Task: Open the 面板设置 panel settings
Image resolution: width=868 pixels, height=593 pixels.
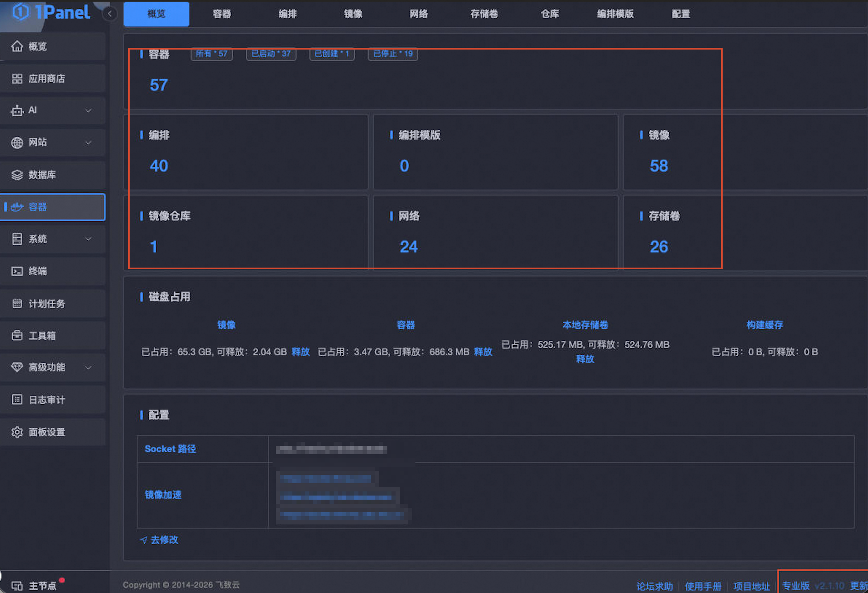Action: tap(47, 432)
